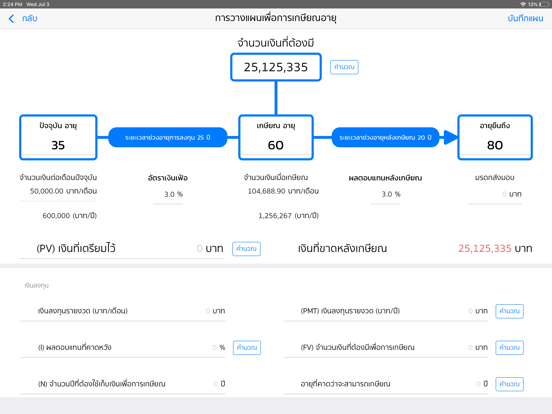
Task: Select label เงินที่ขาดหลังเกษียณ
Action: click(x=342, y=249)
